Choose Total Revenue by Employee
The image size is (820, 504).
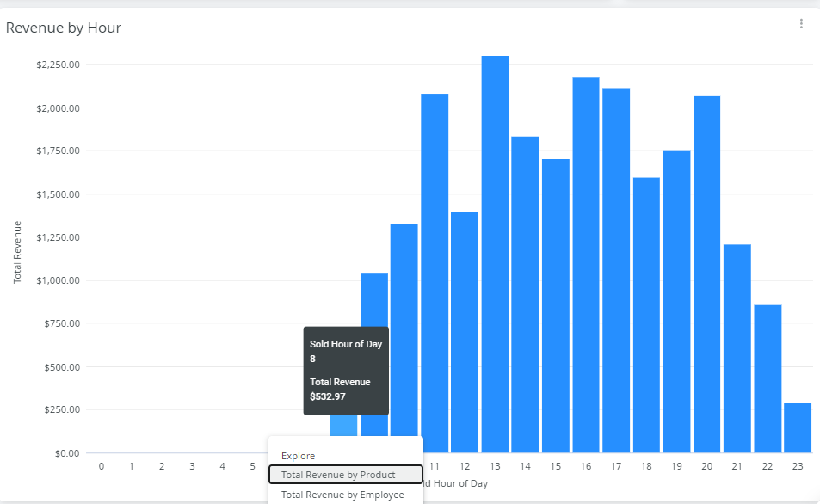[342, 495]
